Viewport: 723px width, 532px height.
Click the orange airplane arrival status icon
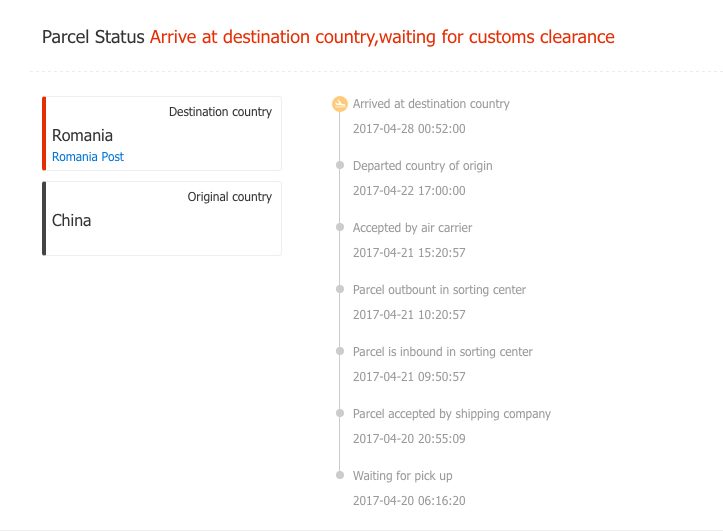(x=340, y=104)
